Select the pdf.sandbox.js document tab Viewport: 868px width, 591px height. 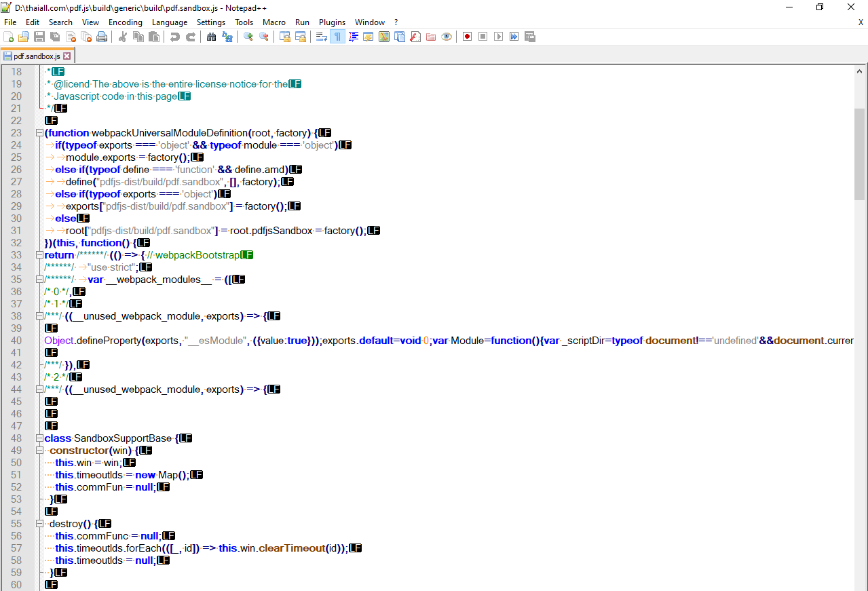35,56
